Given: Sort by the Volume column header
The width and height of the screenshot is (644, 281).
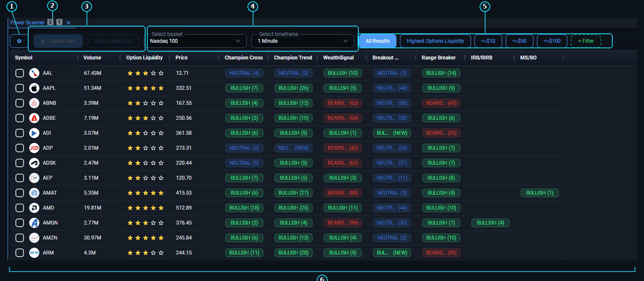Looking at the screenshot, I should [x=92, y=58].
